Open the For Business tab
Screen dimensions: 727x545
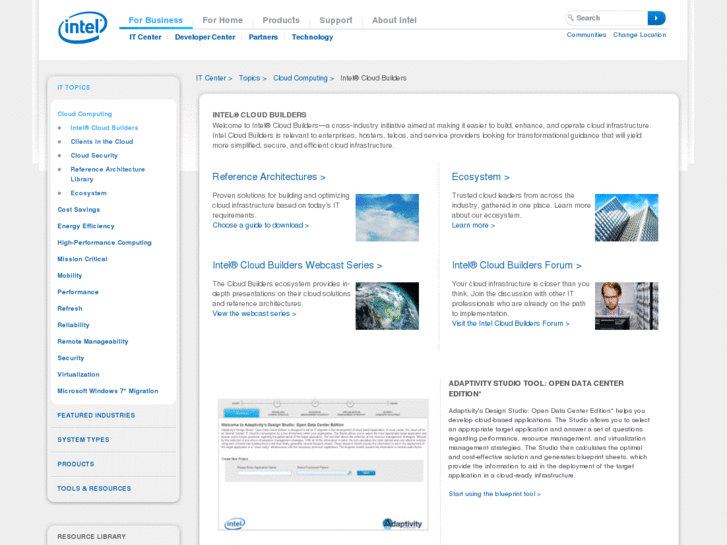click(155, 20)
